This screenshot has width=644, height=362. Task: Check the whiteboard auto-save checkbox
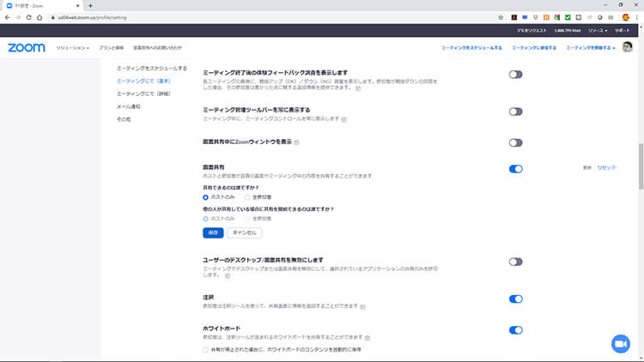tap(205, 349)
